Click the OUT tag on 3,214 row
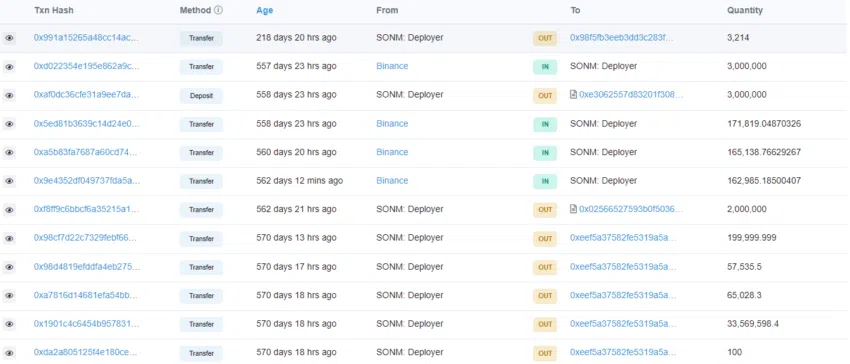 pyautogui.click(x=545, y=39)
